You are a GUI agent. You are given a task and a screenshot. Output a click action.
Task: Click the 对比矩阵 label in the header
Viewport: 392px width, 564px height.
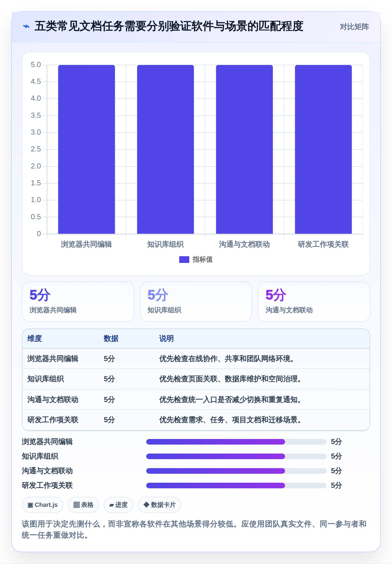pyautogui.click(x=354, y=27)
